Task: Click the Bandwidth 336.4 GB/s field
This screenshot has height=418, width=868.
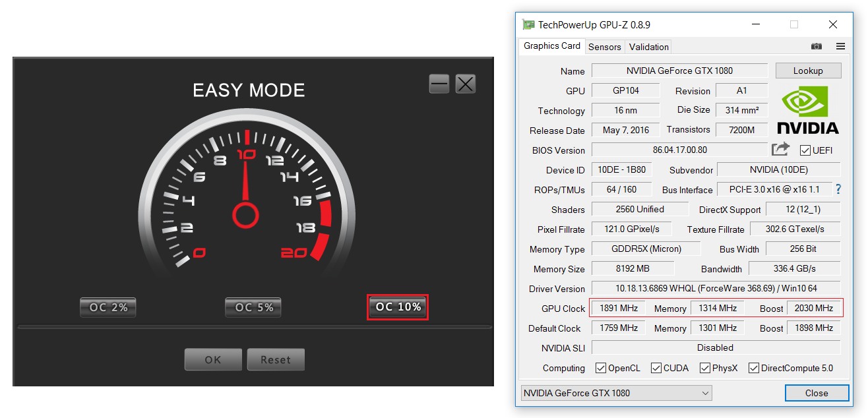Action: (x=795, y=268)
